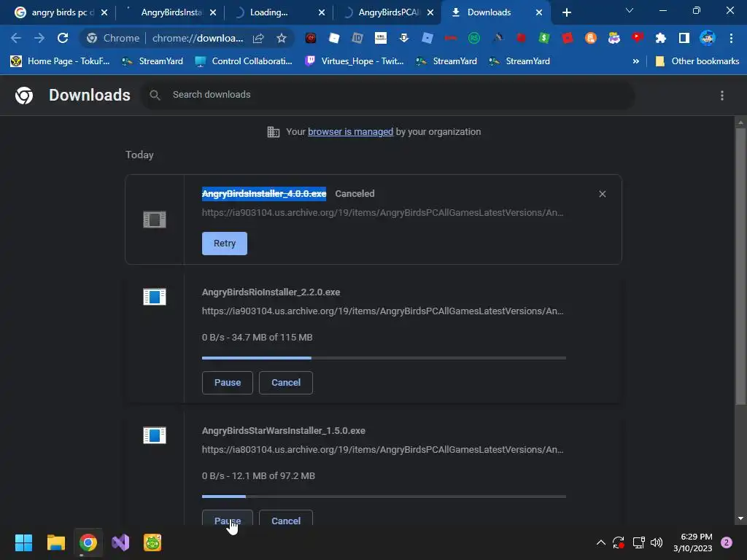Click the orange round extension icon

pyautogui.click(x=591, y=38)
